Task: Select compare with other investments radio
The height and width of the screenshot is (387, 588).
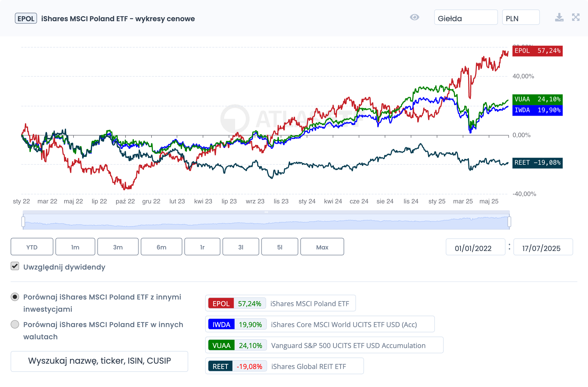Action: coord(15,297)
